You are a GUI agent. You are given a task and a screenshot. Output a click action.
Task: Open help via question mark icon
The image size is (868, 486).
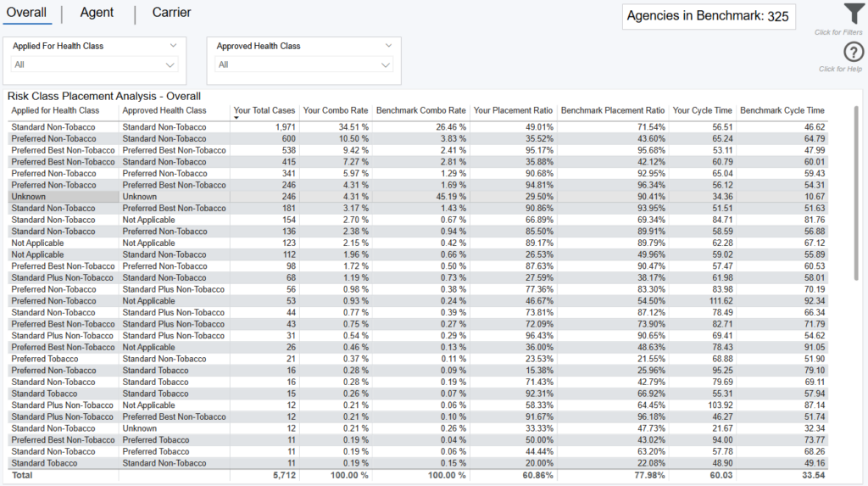pos(854,53)
